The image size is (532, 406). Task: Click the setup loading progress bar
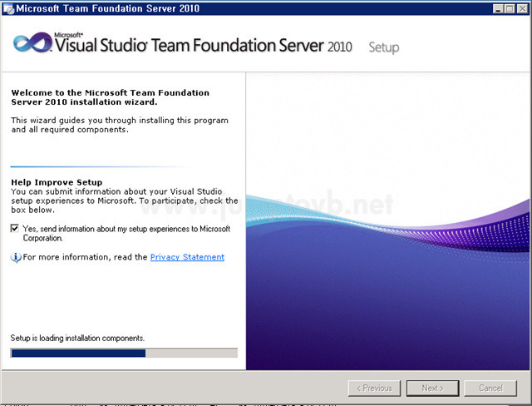pos(124,353)
